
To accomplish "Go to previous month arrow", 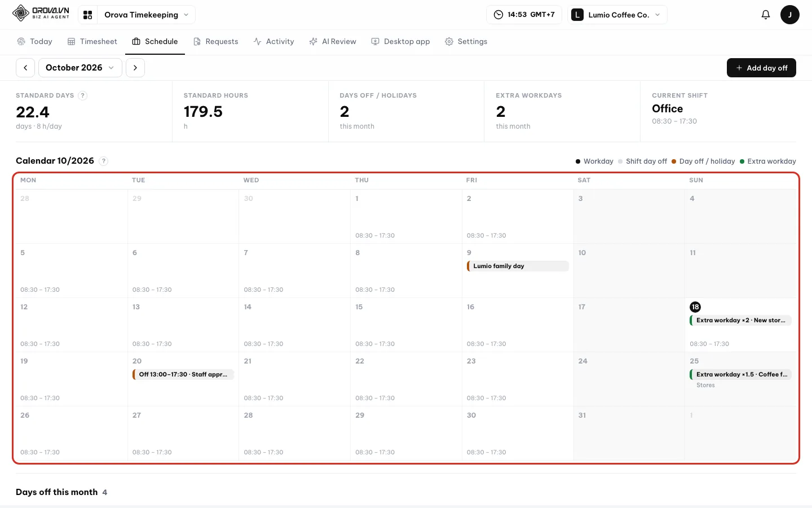I will [25, 68].
